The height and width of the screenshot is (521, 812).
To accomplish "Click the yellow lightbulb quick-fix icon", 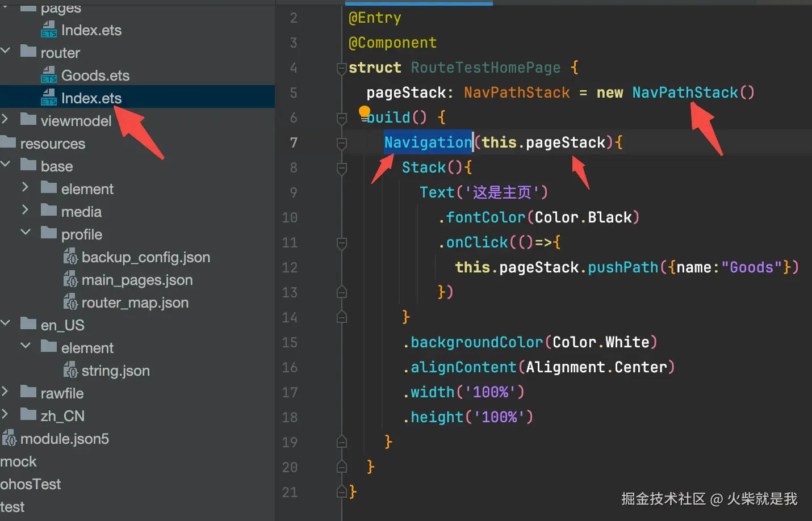I will (x=365, y=113).
